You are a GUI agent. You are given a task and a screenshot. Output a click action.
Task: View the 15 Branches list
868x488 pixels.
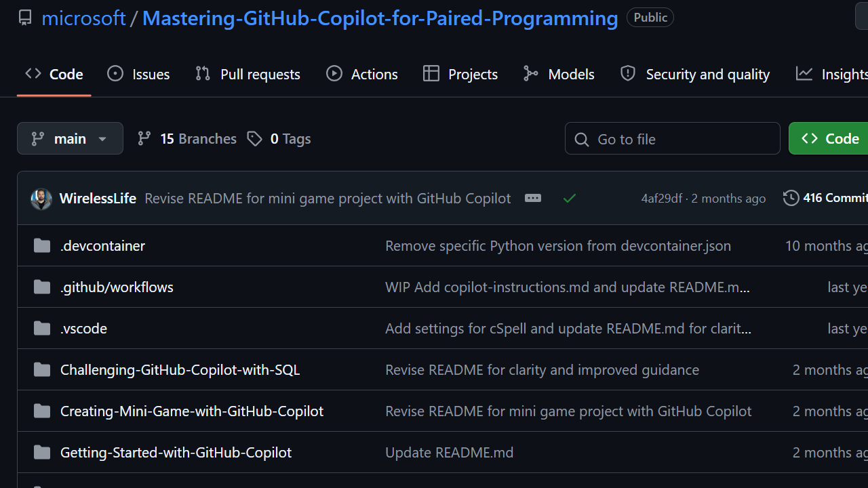click(186, 138)
